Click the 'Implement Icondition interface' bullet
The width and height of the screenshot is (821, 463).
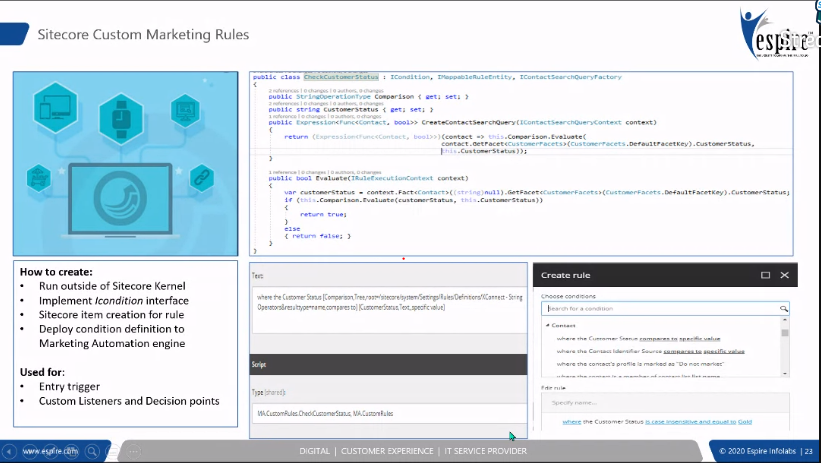tap(114, 301)
